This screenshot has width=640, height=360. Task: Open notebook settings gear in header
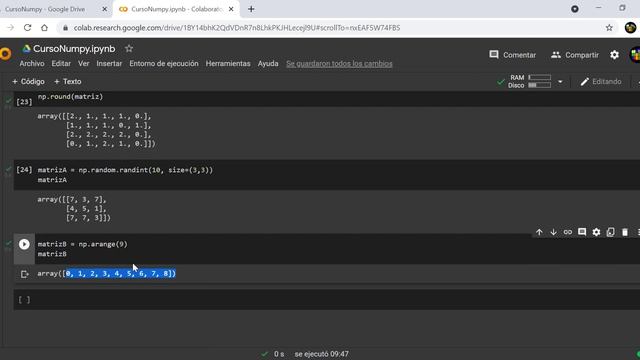coord(614,55)
